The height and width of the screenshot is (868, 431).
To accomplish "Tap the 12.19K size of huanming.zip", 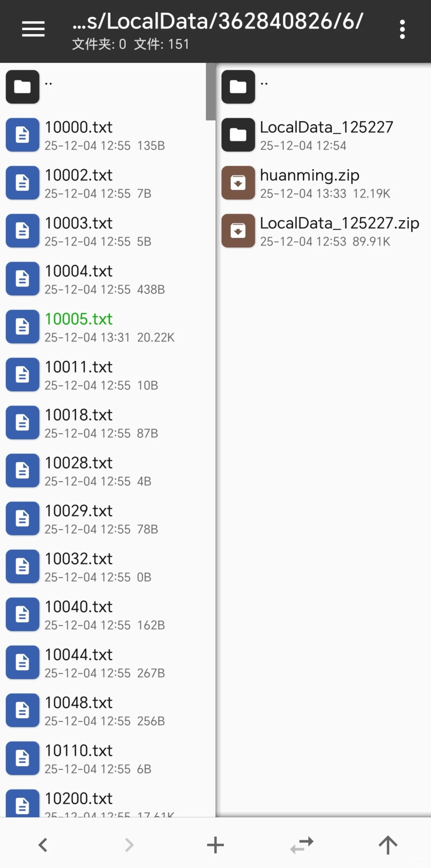I will tap(371, 194).
